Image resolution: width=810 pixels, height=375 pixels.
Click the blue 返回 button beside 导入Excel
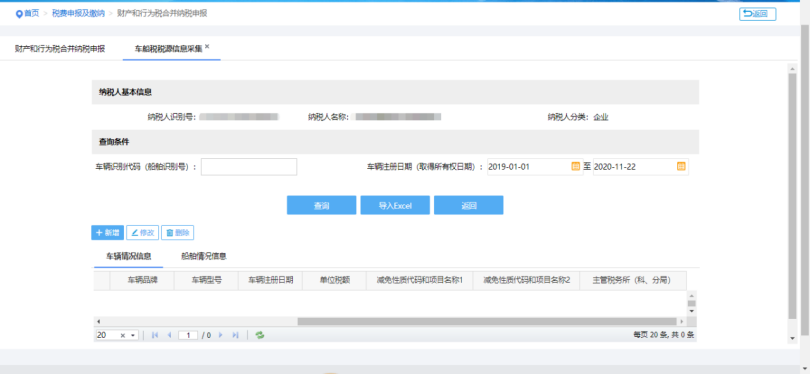coord(469,205)
